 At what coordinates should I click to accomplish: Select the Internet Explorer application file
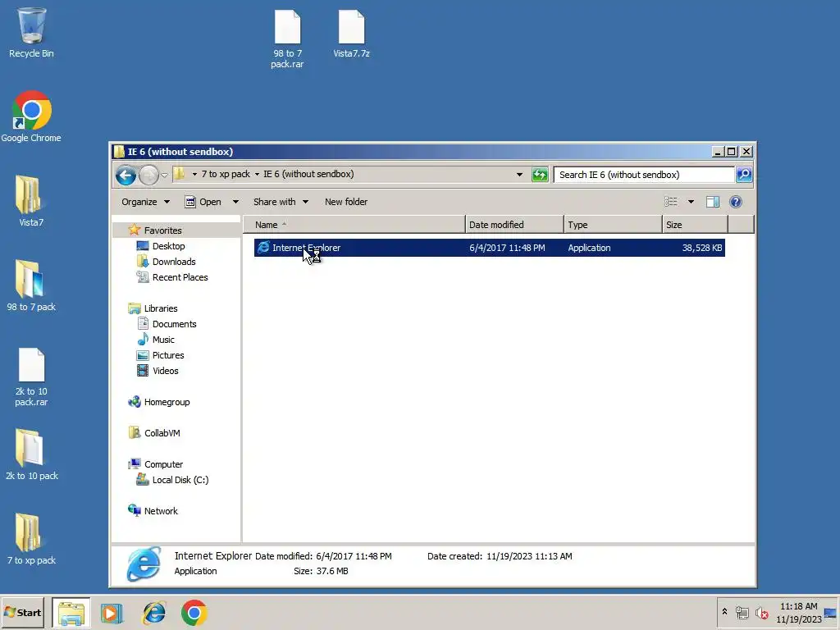tap(489, 248)
